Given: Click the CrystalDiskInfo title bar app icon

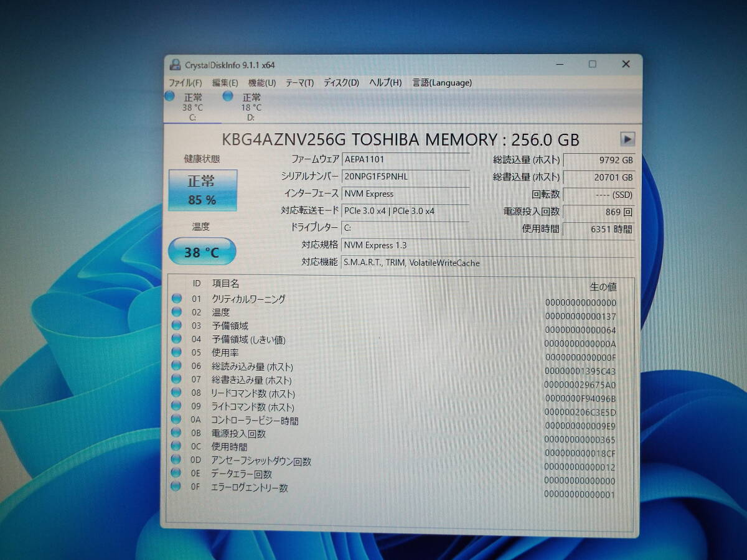Looking at the screenshot, I should (x=176, y=65).
